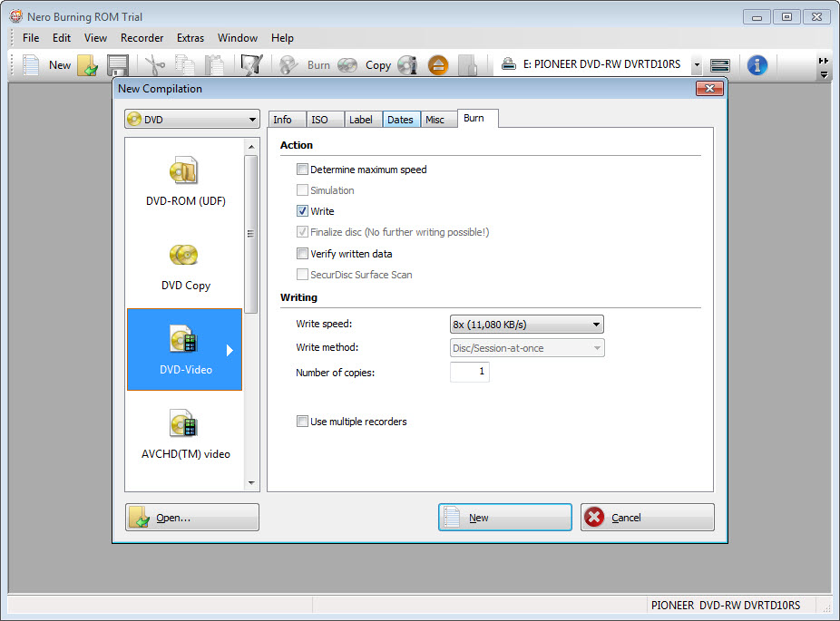Toggle the Simulation checkbox

(x=302, y=190)
